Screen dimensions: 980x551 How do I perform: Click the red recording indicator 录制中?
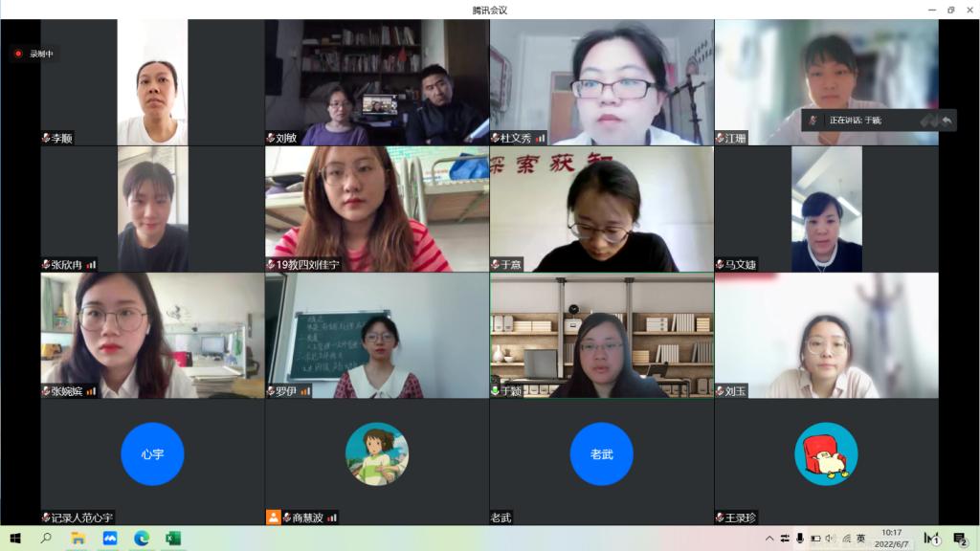33,54
